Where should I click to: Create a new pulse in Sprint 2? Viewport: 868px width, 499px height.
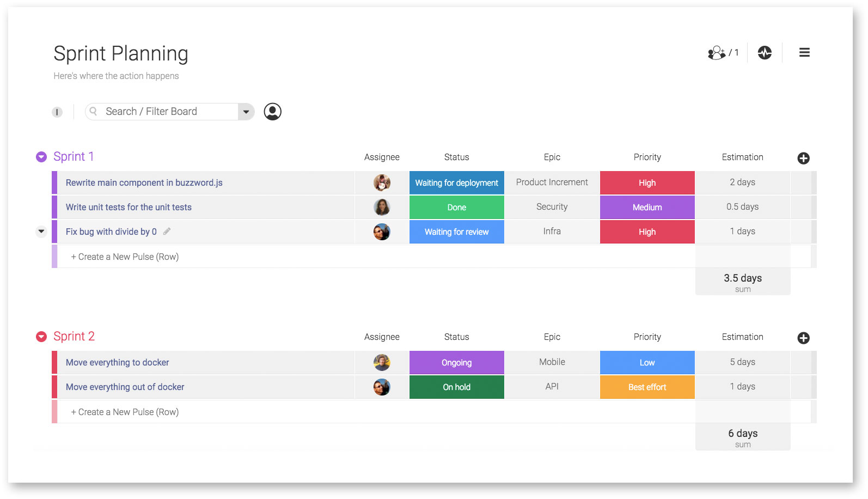click(x=125, y=412)
